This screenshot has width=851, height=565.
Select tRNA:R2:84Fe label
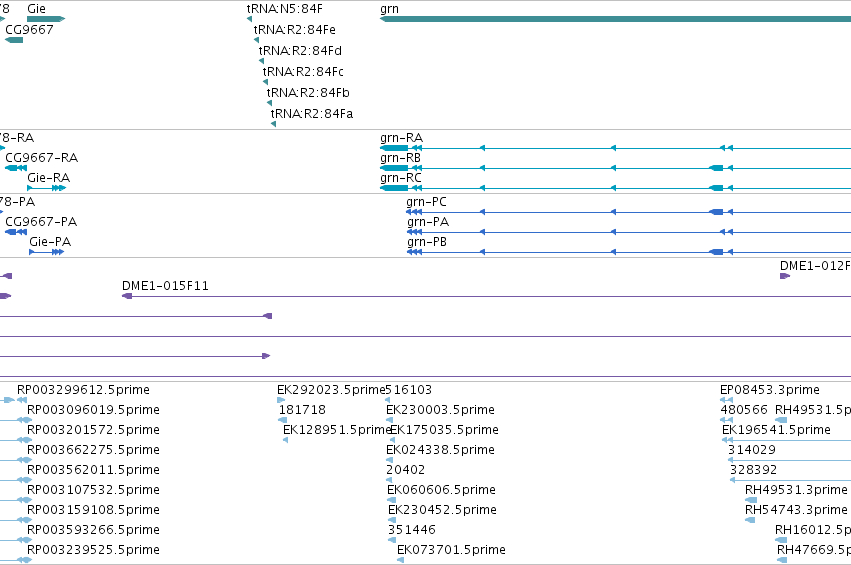tap(295, 30)
